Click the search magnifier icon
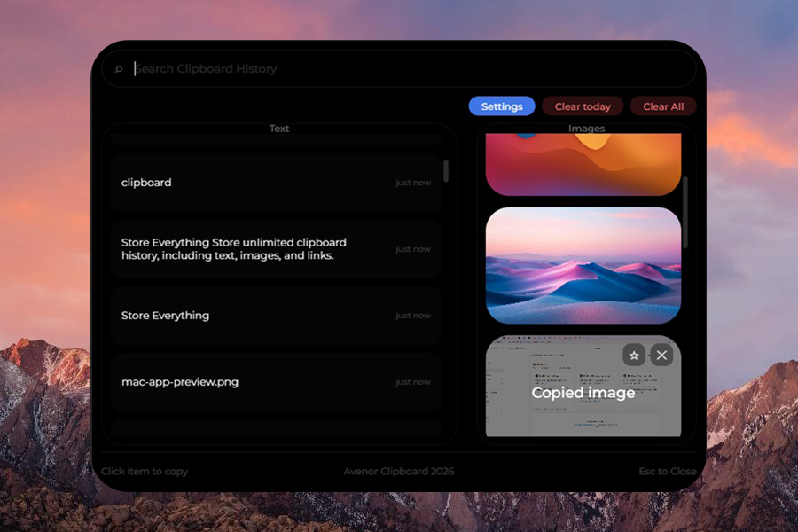 coord(119,68)
